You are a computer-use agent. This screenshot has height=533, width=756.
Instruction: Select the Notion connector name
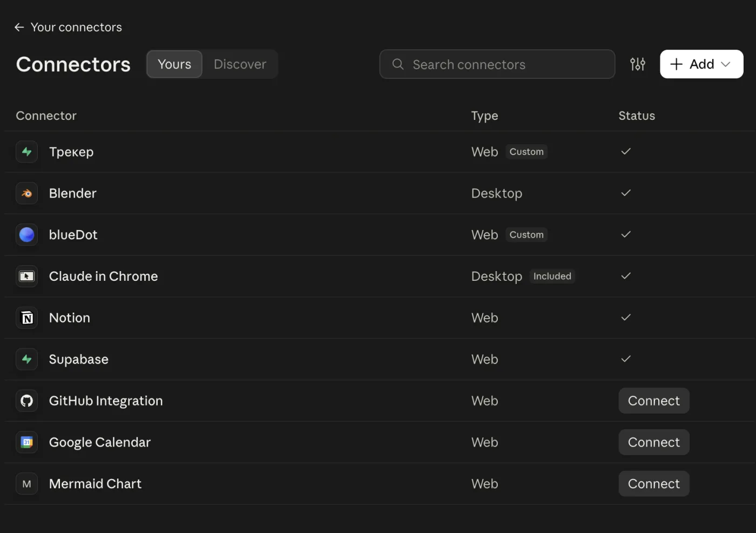tap(70, 318)
